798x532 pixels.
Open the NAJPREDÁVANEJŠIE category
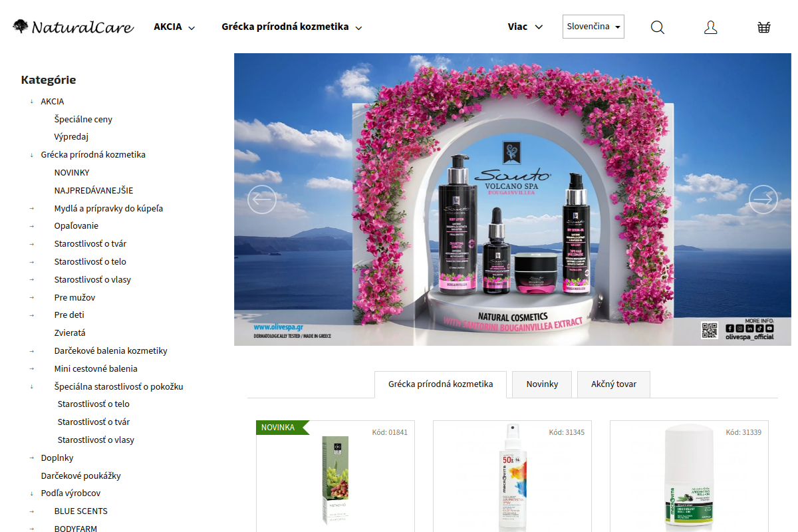pos(94,190)
